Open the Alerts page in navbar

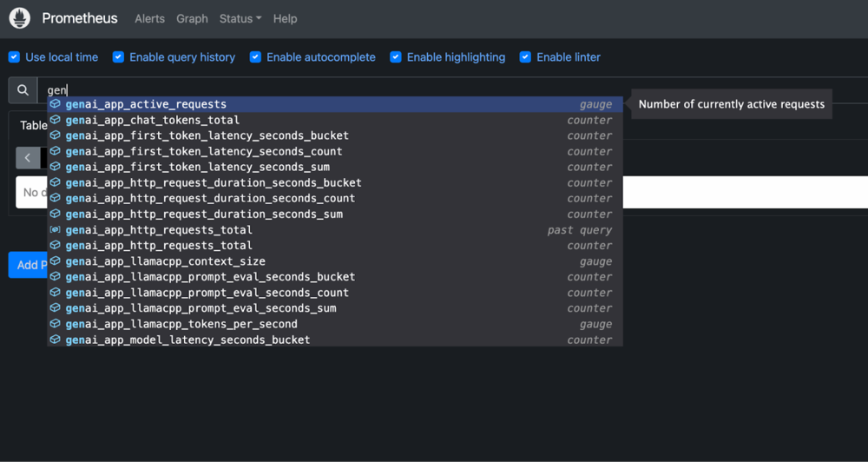[149, 18]
